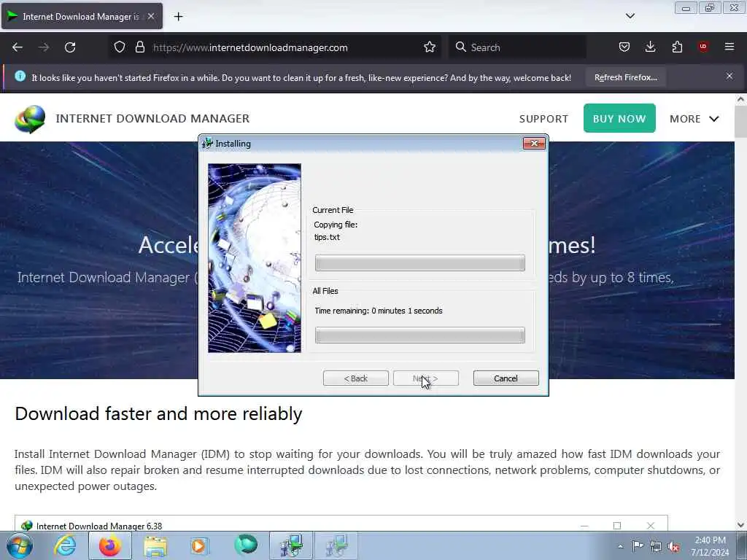Click Time remaining text in installer

point(379,311)
